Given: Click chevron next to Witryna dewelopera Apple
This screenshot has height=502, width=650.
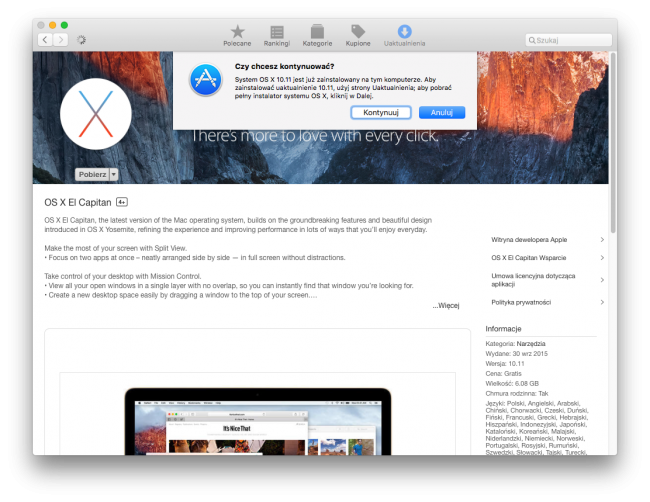Looking at the screenshot, I should coord(602,240).
